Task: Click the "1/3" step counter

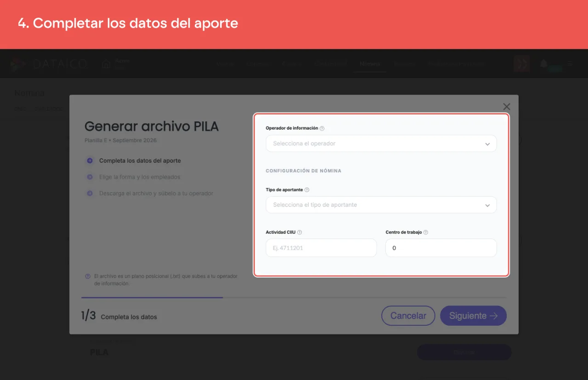Action: (89, 316)
